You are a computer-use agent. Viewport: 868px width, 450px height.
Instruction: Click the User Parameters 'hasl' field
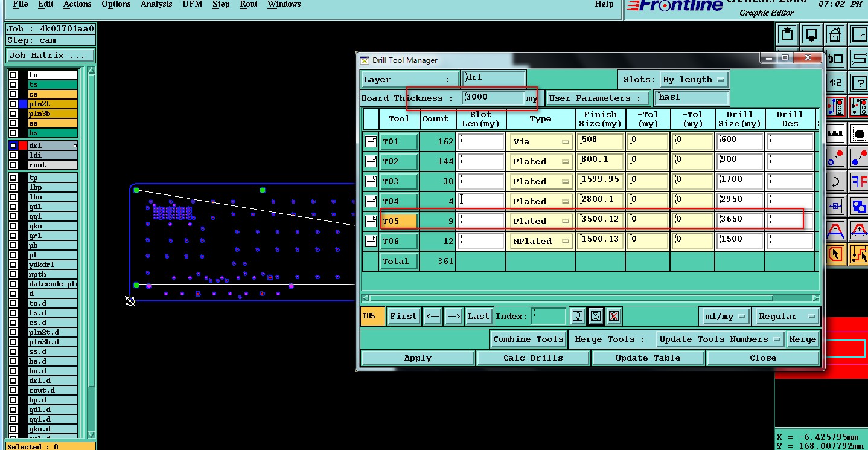click(x=692, y=98)
